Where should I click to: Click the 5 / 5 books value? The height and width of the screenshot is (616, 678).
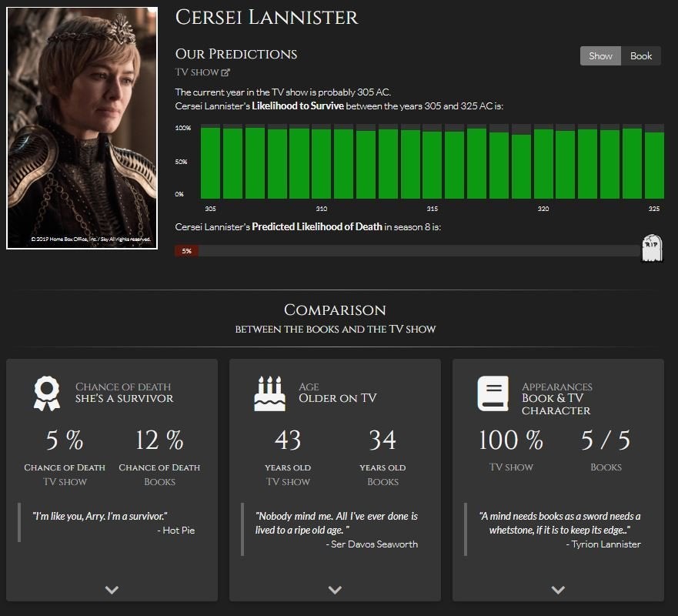coord(606,440)
